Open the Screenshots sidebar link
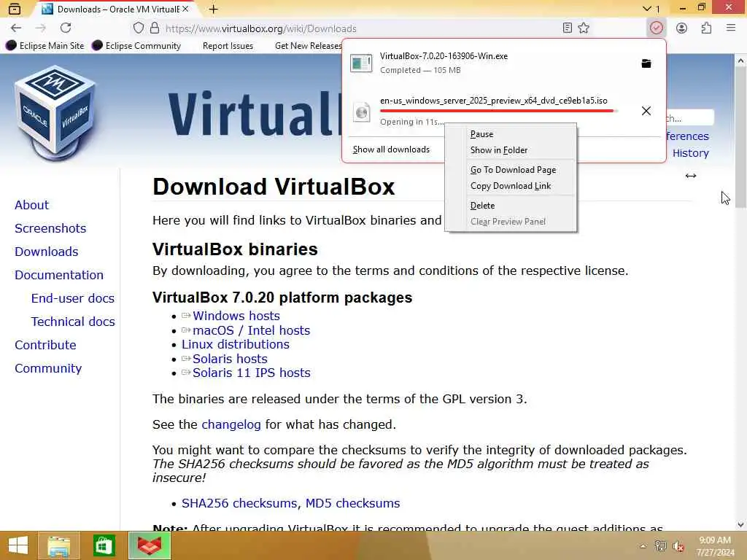Screen dimensions: 747x560 point(50,228)
